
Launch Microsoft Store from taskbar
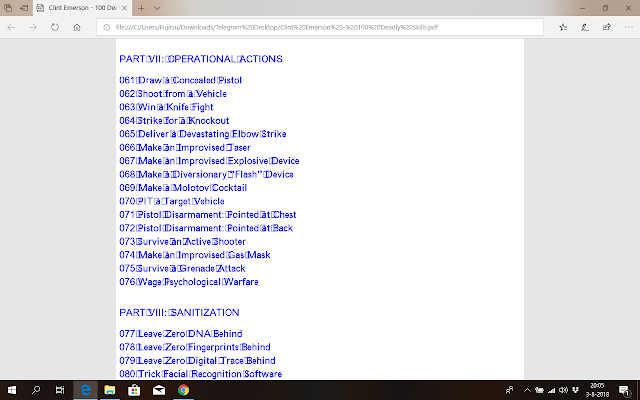(134, 390)
